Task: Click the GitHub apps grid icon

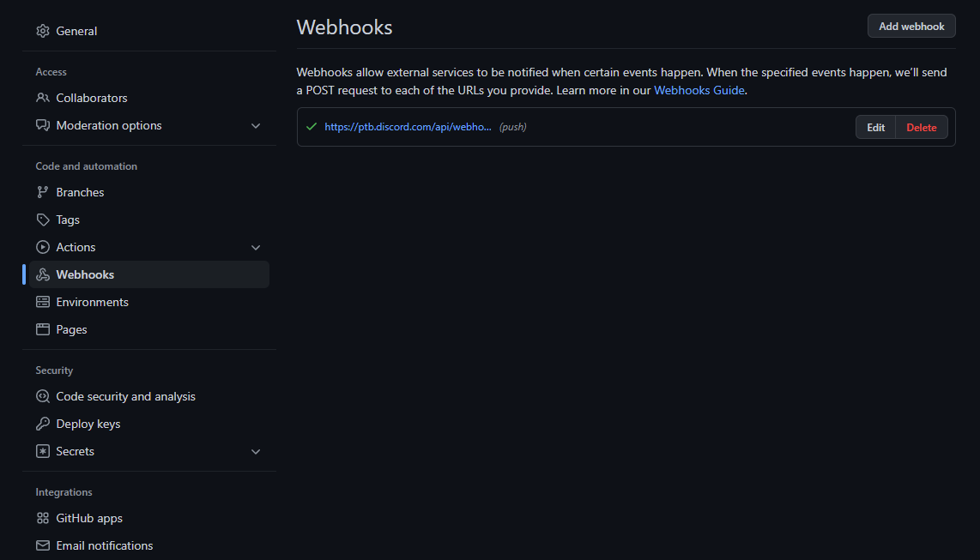Action: 43,518
